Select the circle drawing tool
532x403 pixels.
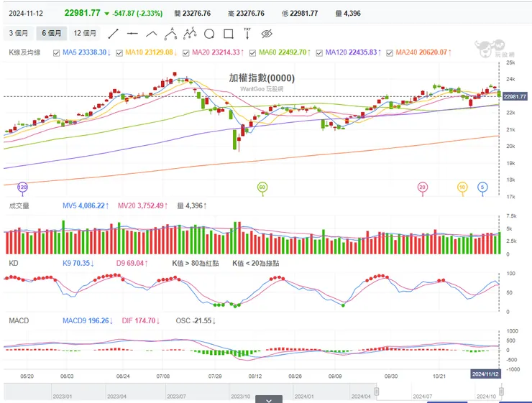(209, 33)
